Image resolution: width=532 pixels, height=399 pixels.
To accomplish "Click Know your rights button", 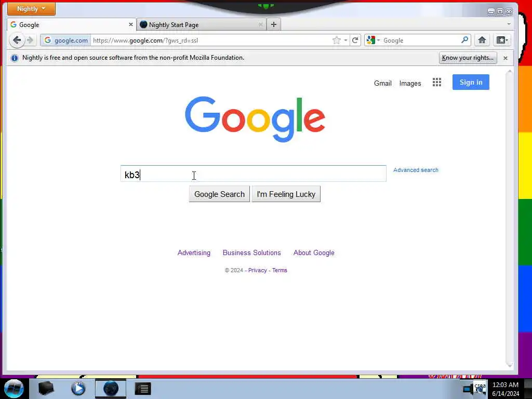I will (468, 58).
